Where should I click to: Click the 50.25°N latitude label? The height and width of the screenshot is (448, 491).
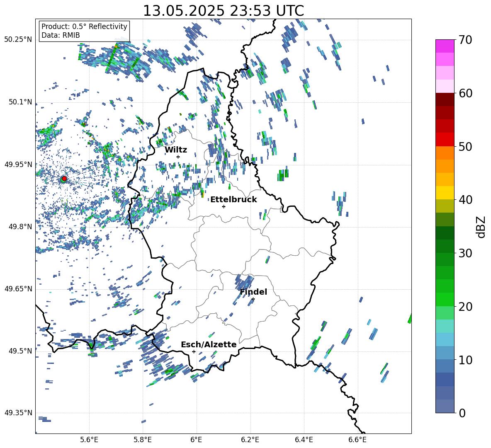[x=18, y=40]
